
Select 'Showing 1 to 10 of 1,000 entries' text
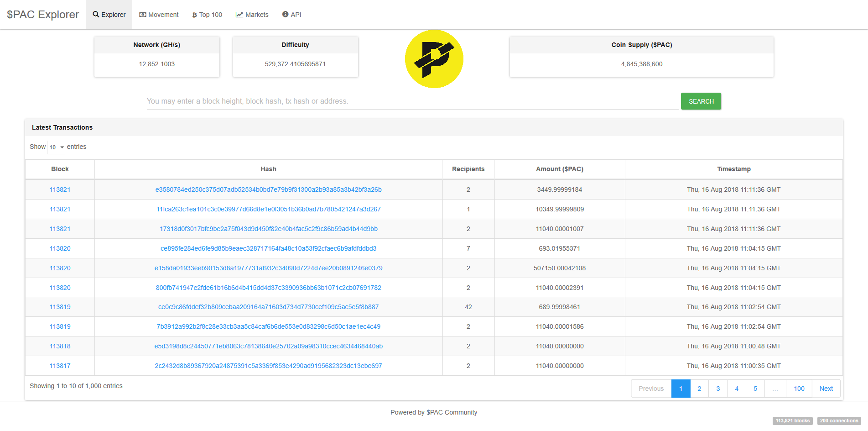76,386
